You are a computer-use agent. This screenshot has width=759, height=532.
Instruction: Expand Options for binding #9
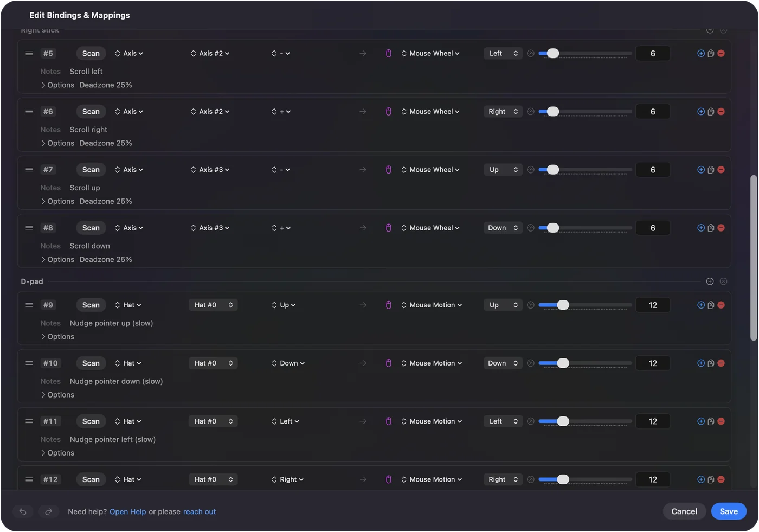pos(57,337)
